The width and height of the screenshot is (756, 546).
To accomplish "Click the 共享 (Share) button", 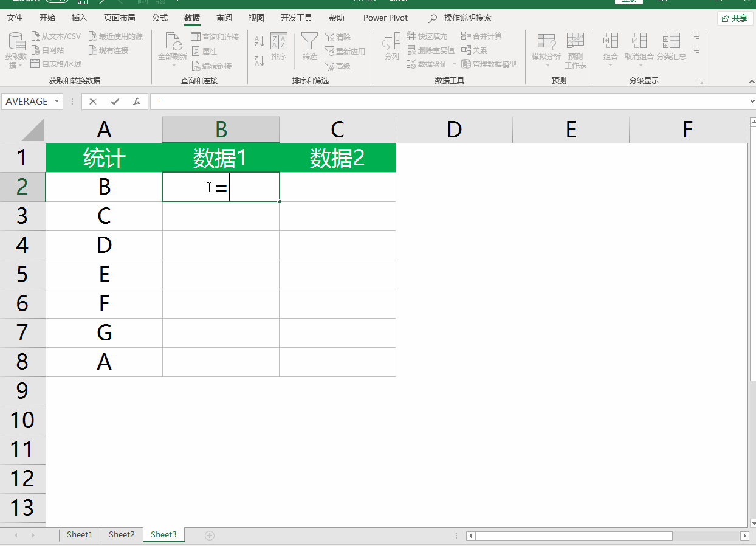I will tap(735, 18).
